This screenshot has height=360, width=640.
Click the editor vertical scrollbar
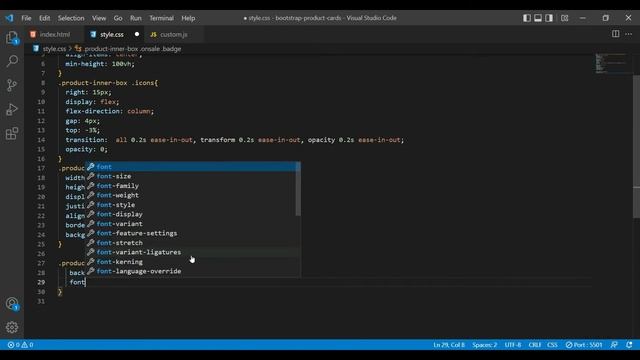coord(637,147)
